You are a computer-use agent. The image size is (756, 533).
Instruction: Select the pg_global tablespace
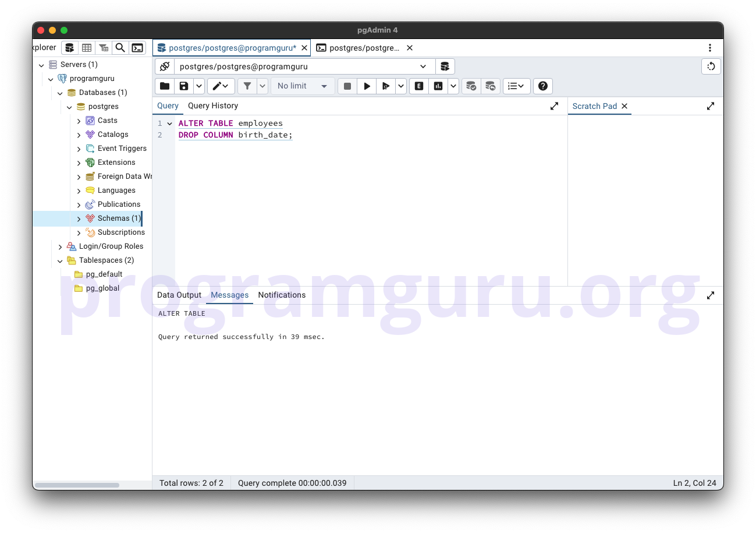coord(102,288)
